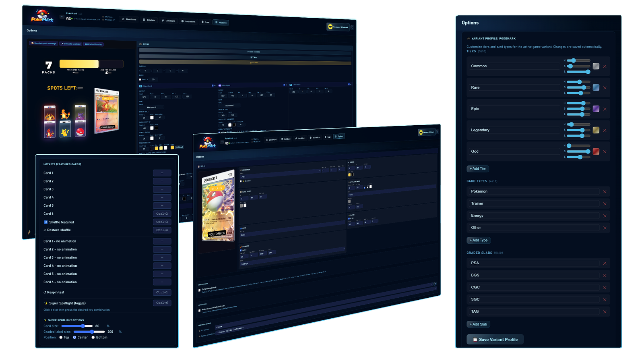Click the Add Slab button

point(479,324)
